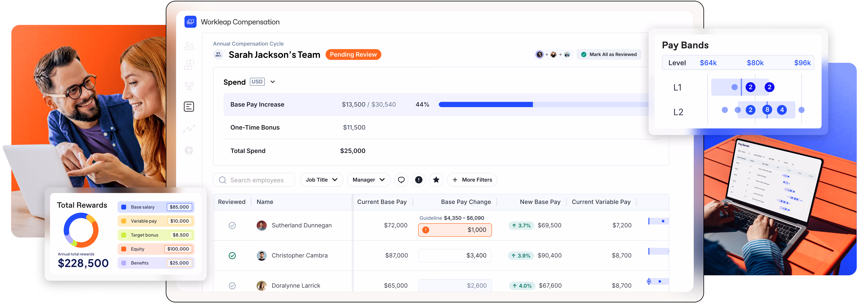Click the Pay Bands L2 bubble labeled 8
This screenshot has width=868, height=303.
(767, 110)
